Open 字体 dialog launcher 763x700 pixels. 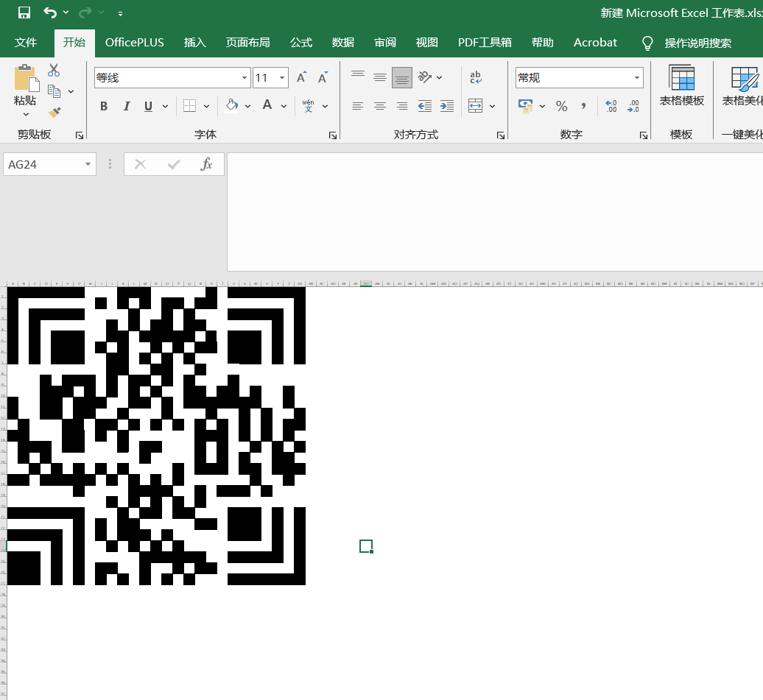(x=333, y=135)
